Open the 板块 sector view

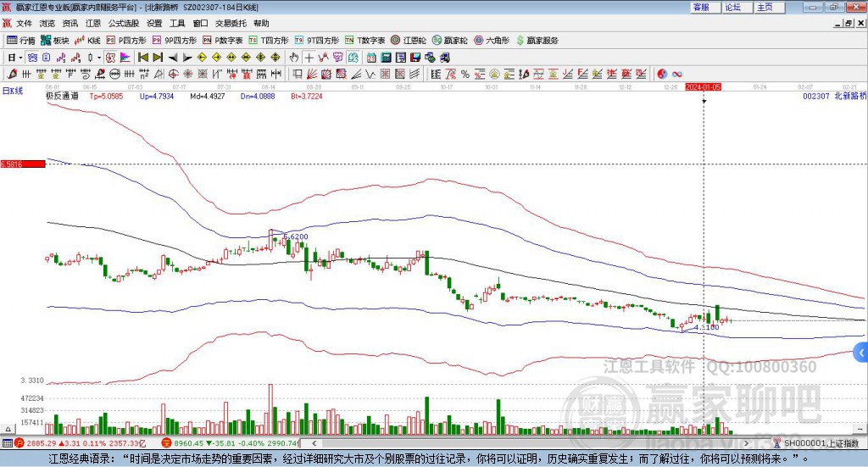coord(55,41)
